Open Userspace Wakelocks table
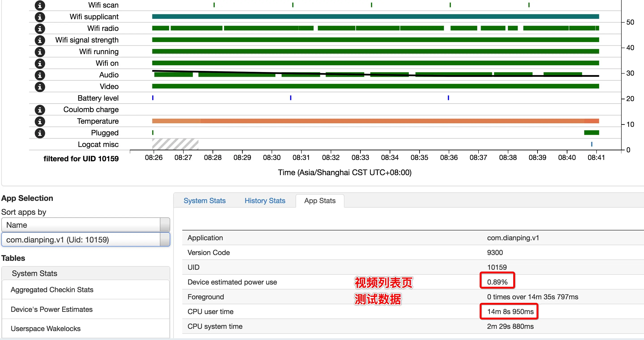 click(x=45, y=329)
